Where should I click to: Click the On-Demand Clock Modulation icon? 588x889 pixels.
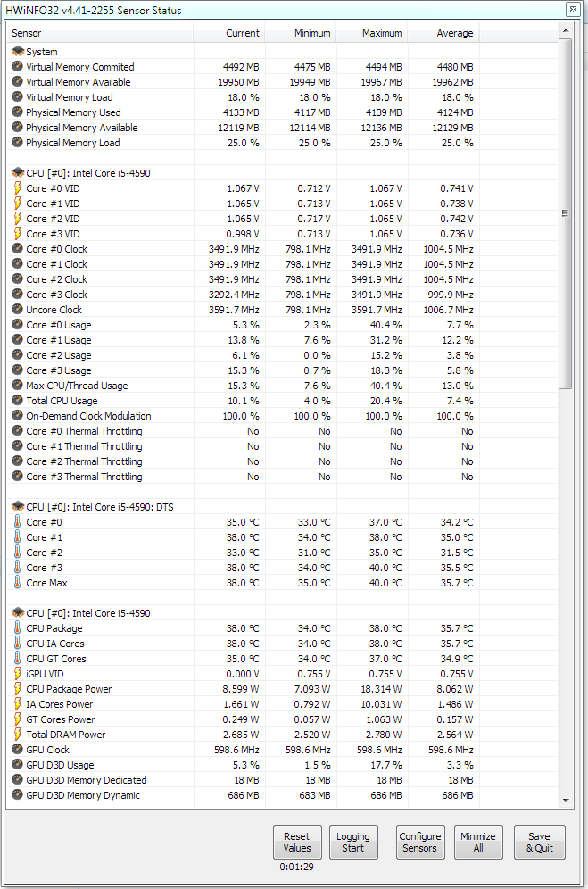(18, 416)
